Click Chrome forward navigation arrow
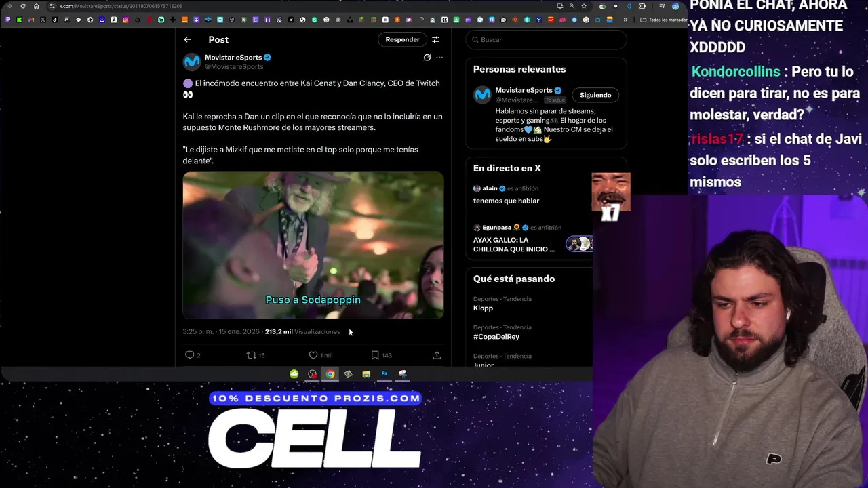 pyautogui.click(x=9, y=6)
